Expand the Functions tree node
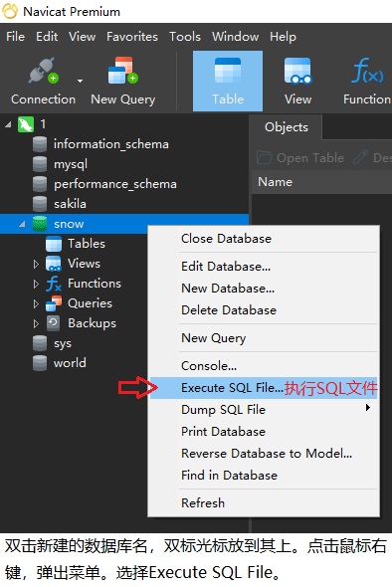 coord(36,284)
